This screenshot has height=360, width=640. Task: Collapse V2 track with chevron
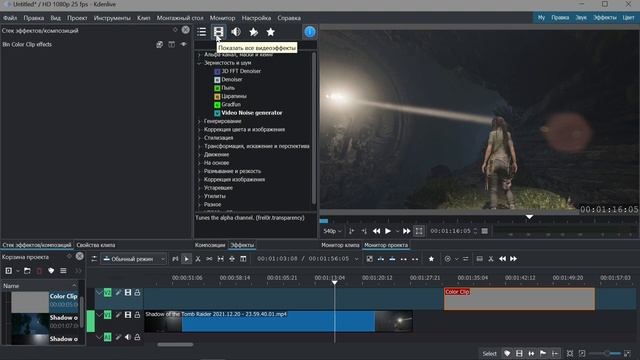click(x=99, y=293)
